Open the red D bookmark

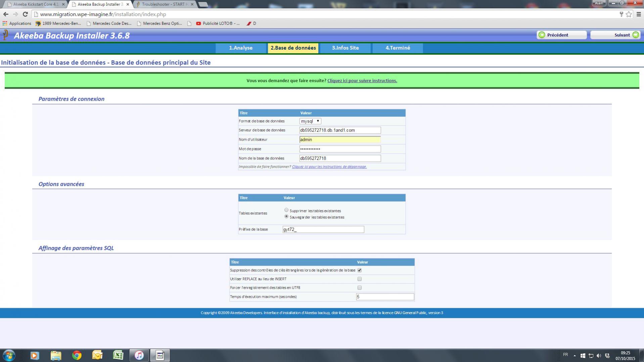coord(251,23)
